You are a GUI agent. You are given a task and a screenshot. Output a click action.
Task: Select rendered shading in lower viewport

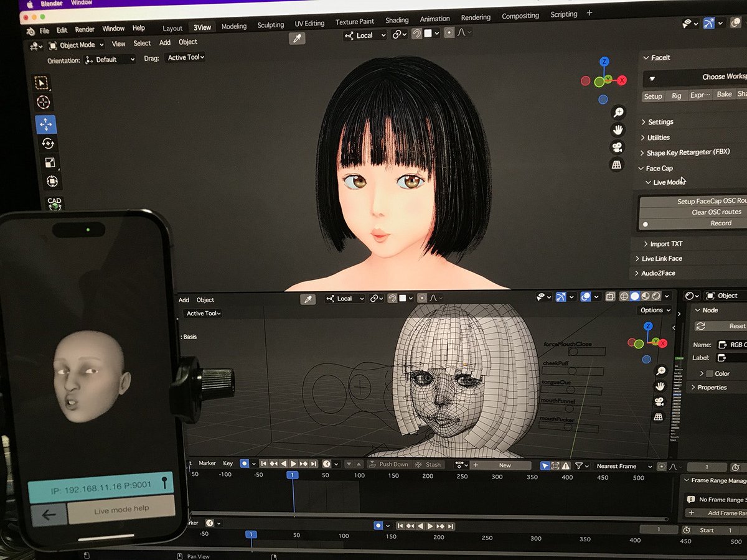click(x=655, y=297)
